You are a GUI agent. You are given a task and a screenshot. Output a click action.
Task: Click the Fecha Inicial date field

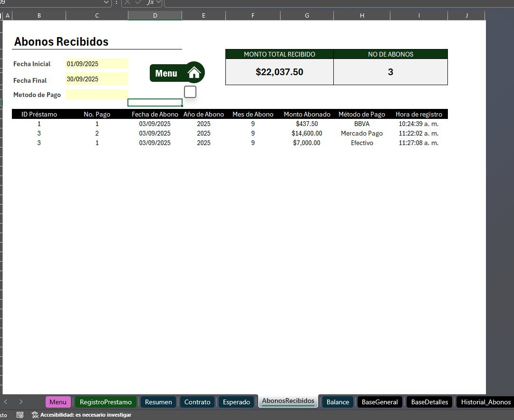97,63
